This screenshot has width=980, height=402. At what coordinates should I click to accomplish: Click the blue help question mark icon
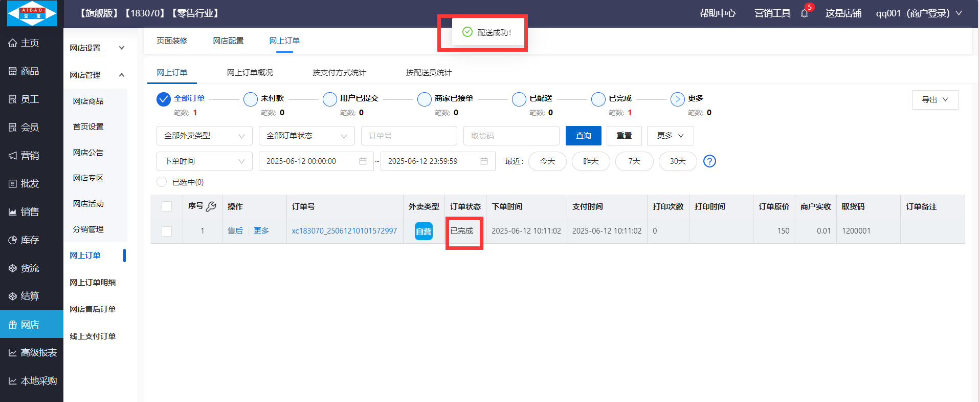(x=709, y=161)
